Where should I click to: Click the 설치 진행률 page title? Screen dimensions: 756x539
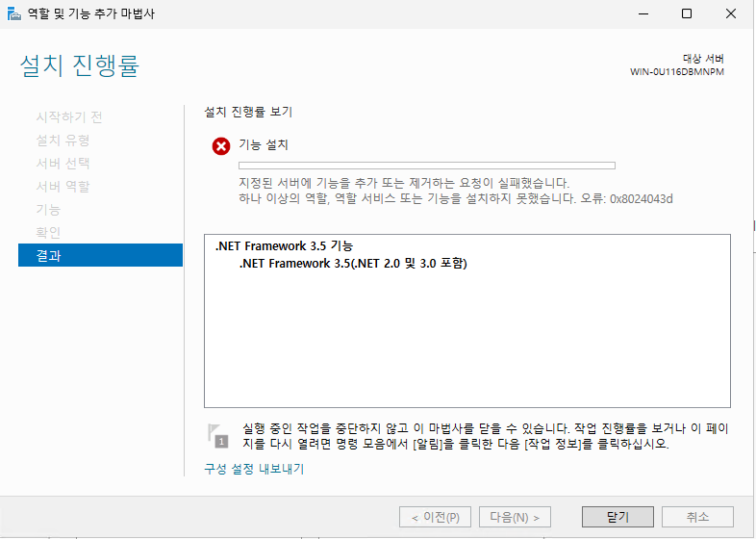point(80,65)
